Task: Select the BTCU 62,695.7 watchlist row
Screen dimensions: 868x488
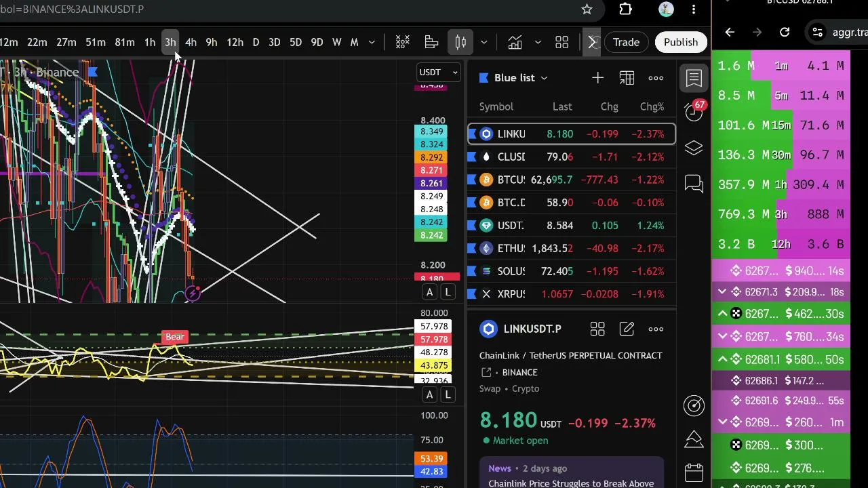Action: [x=571, y=180]
